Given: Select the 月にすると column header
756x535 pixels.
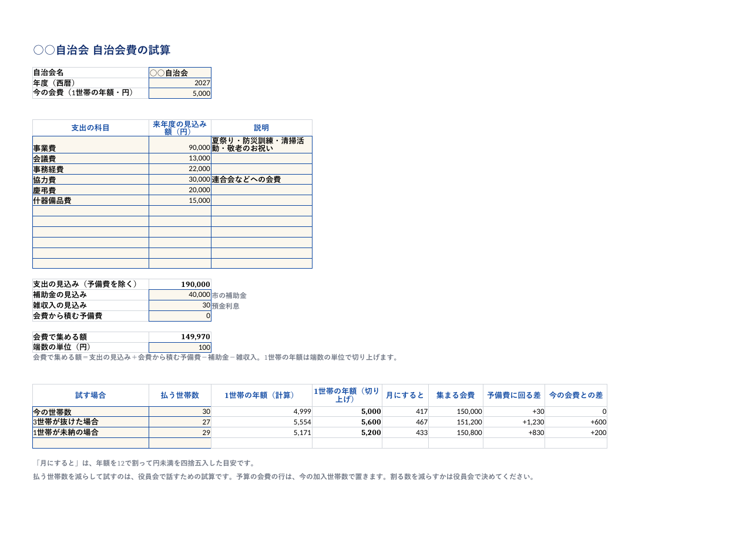Looking at the screenshot, I should click(405, 396).
